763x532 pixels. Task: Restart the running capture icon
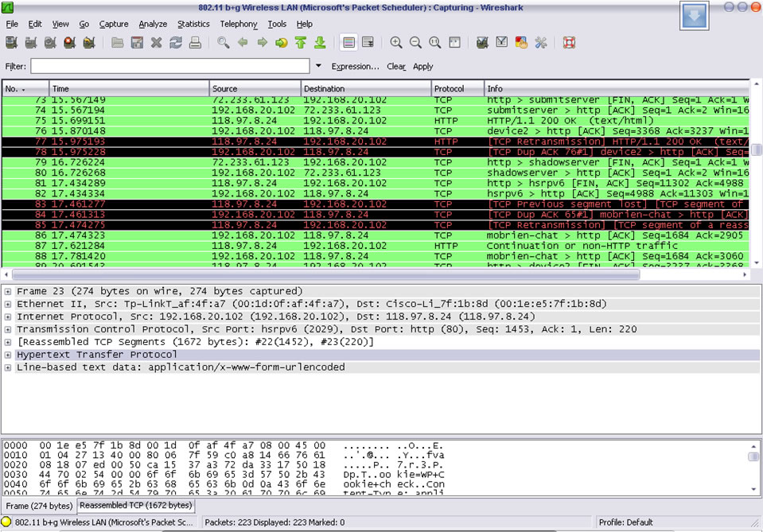tap(89, 43)
